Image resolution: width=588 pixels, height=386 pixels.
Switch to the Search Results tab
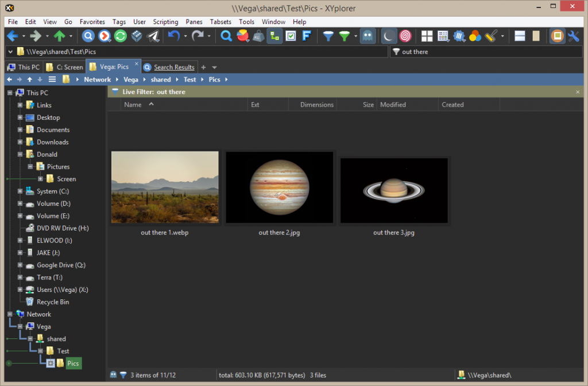(173, 67)
